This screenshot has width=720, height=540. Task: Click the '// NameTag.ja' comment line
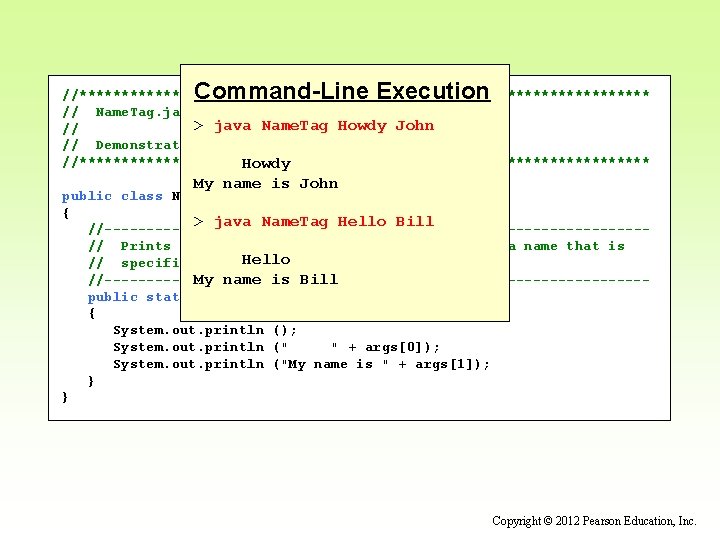click(121, 112)
